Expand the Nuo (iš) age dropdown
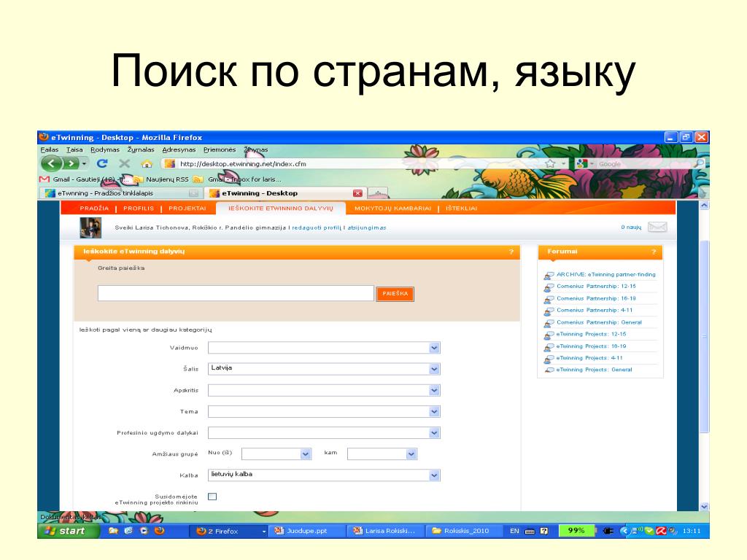Viewport: 747px width, 560px height. coord(276,454)
